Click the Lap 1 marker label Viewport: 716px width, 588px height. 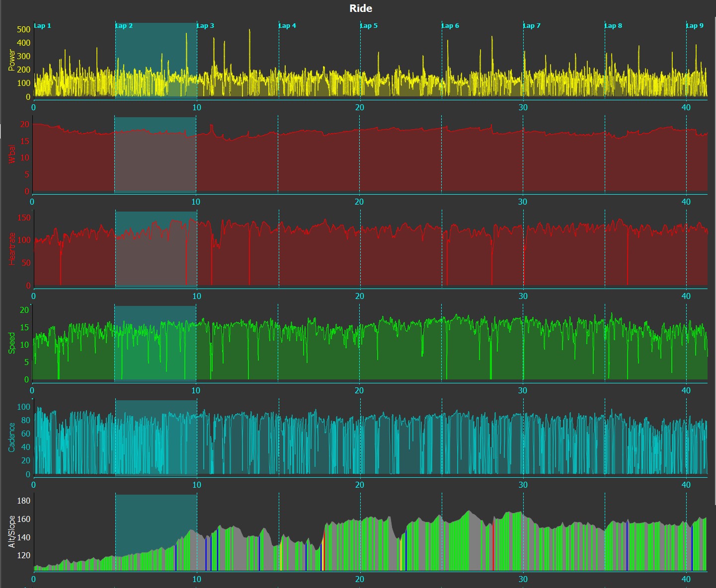tap(42, 26)
